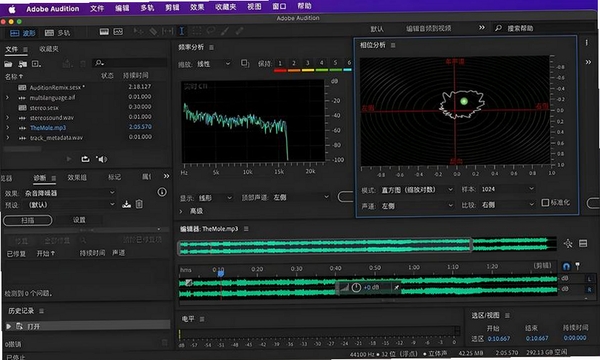Click the loop playback icon in files panel
The width and height of the screenshot is (600, 360).
click(85, 159)
